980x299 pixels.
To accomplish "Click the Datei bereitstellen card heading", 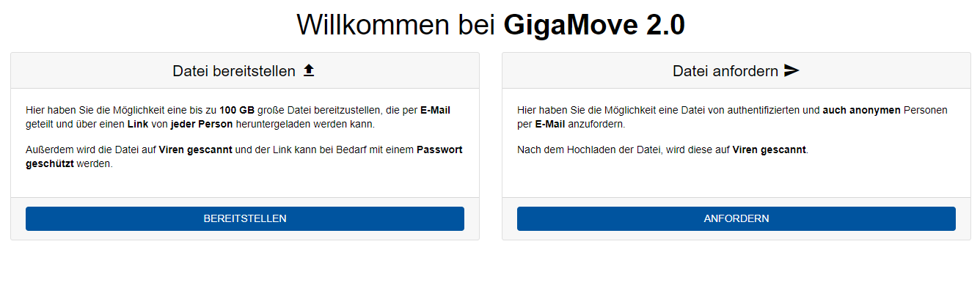I will [x=234, y=71].
